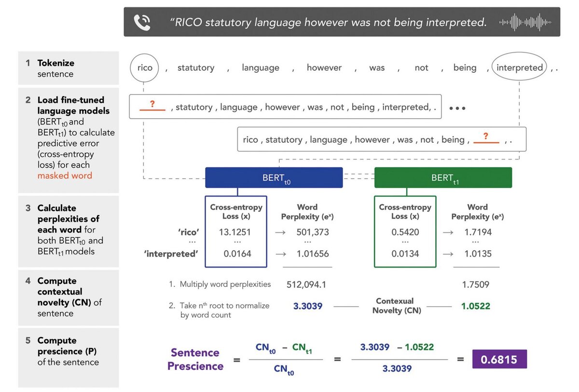Viewport: 579px width, 392px height.
Task: Click the 1.7509 product value
Action: point(475,284)
